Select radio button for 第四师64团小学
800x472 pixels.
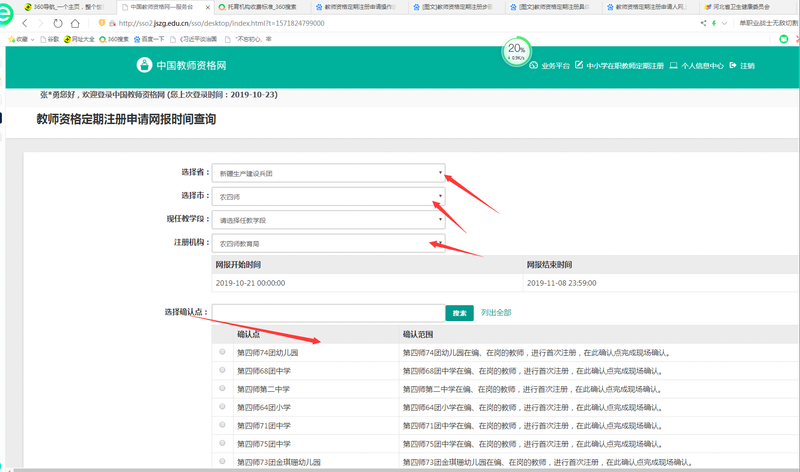click(x=222, y=406)
